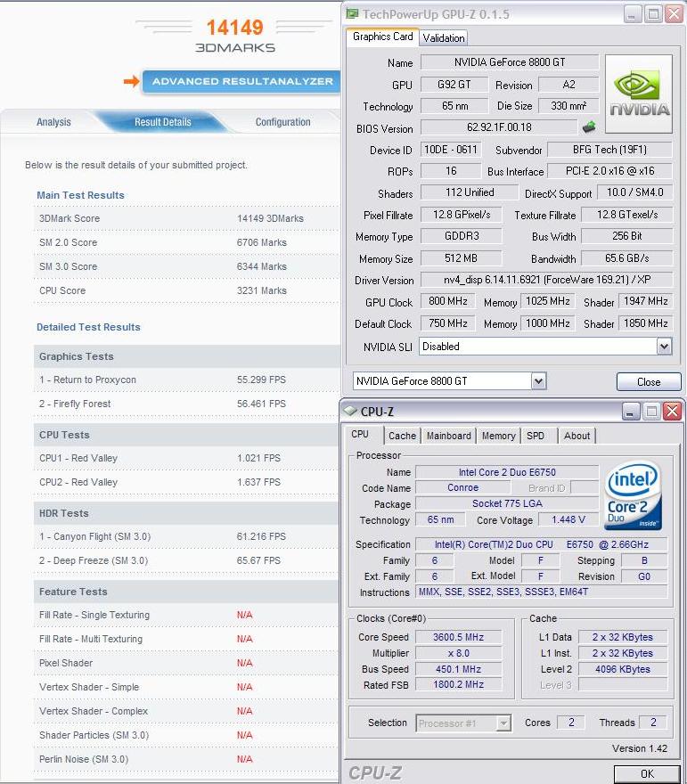Viewport: 687px width, 784px height.
Task: Minimize the CPU-Z window
Action: pos(630,412)
